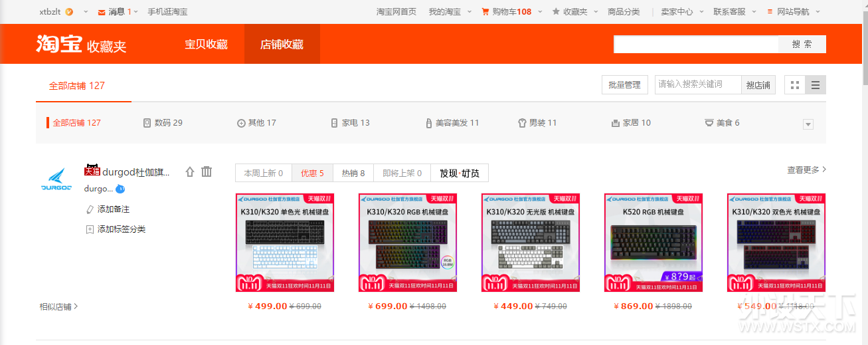The width and height of the screenshot is (868, 345).
Task: Expand more store categories arrow
Action: (x=808, y=124)
